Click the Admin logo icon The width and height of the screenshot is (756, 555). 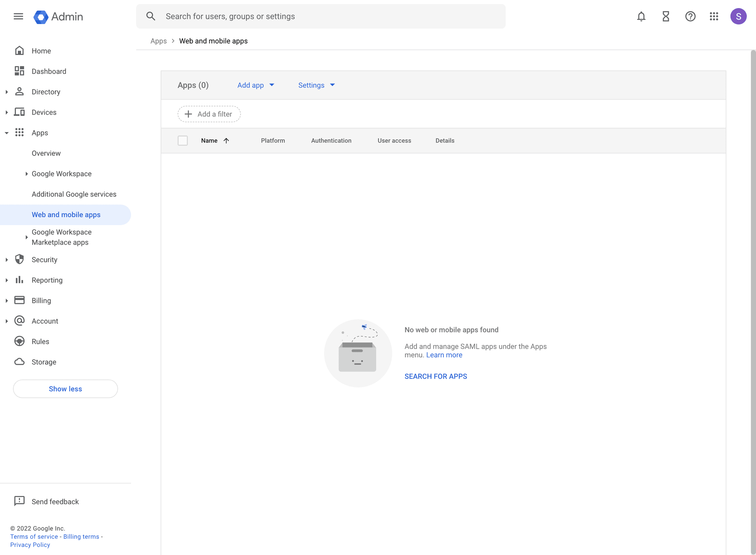pos(40,16)
